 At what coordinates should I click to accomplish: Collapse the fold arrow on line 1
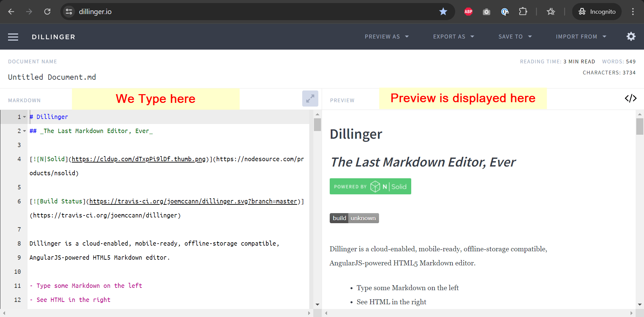(x=24, y=117)
